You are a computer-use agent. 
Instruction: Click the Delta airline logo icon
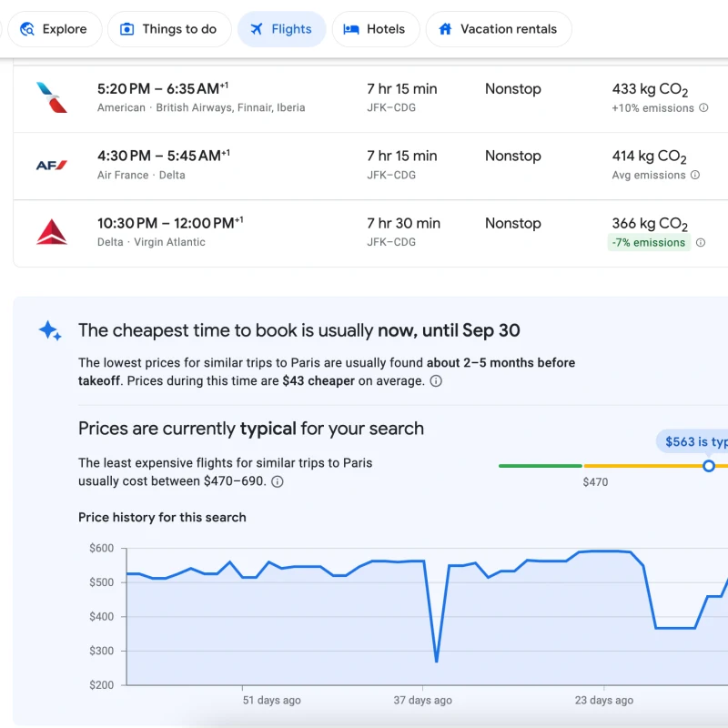tap(52, 232)
